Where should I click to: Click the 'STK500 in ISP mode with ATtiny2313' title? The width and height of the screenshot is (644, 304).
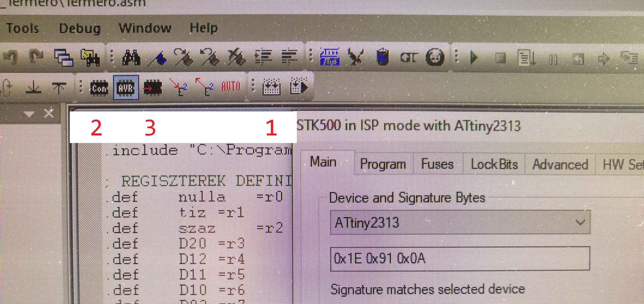click(x=409, y=126)
